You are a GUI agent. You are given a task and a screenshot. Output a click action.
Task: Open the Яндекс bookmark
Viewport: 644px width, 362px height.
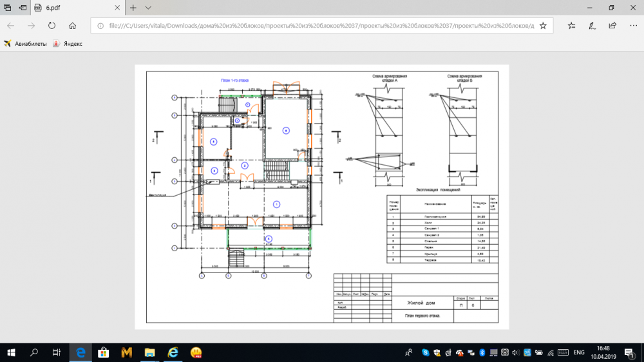click(68, 44)
